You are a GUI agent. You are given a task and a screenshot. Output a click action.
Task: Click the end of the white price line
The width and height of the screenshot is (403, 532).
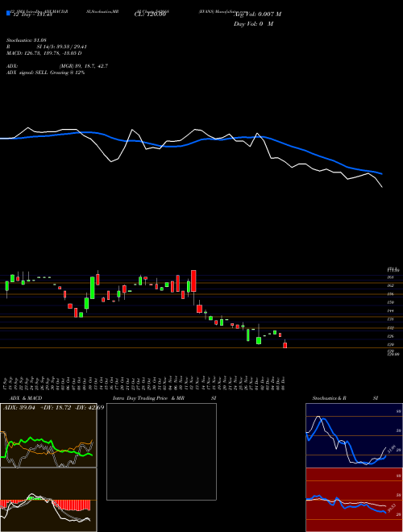(382, 186)
